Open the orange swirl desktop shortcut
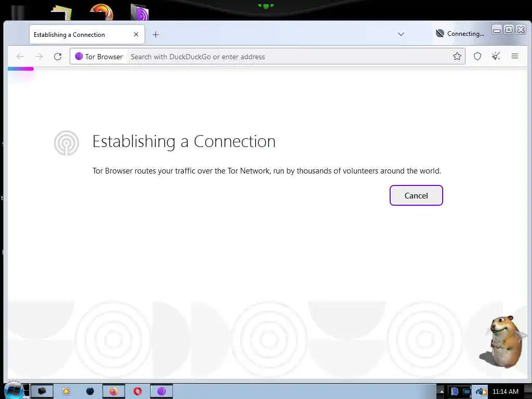Screen dimensions: 532x399 coord(101,11)
